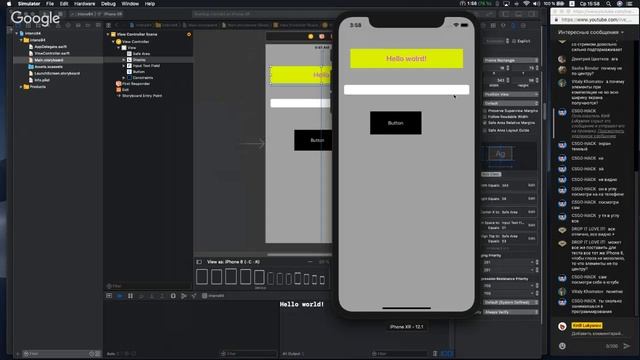Click the Button element on storyboard canvas

(x=313, y=140)
